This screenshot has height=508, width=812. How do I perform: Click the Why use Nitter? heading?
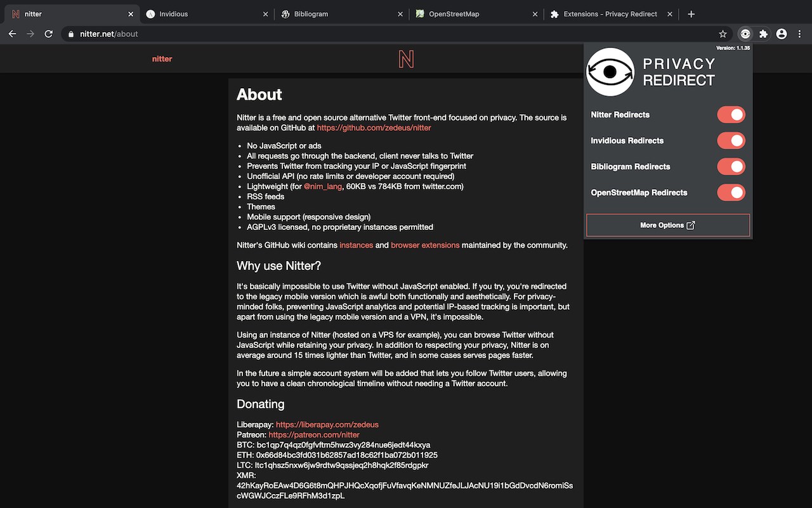pos(278,265)
